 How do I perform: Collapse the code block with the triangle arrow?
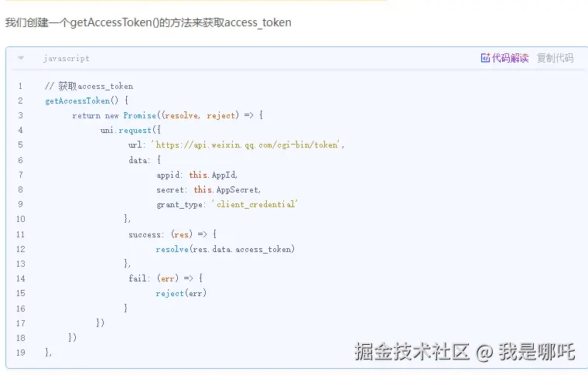[x=21, y=58]
